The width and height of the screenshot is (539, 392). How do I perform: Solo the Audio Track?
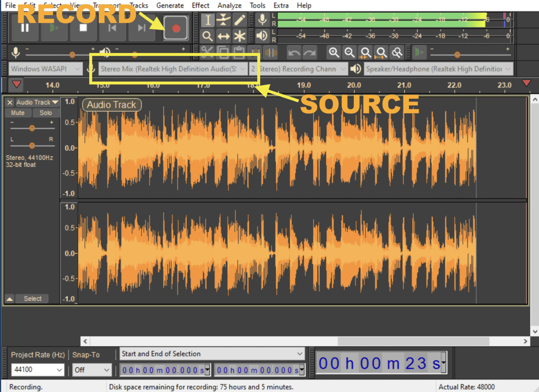click(46, 113)
